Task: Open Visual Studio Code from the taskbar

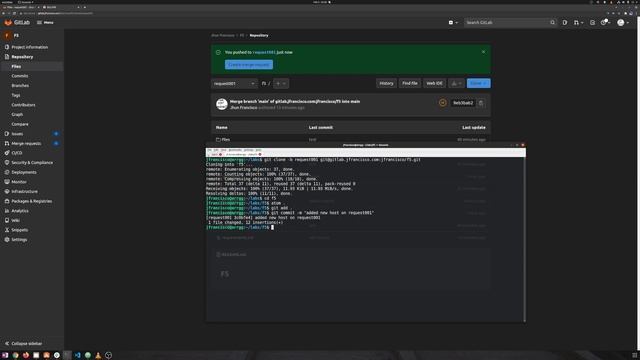Action: pos(77,355)
